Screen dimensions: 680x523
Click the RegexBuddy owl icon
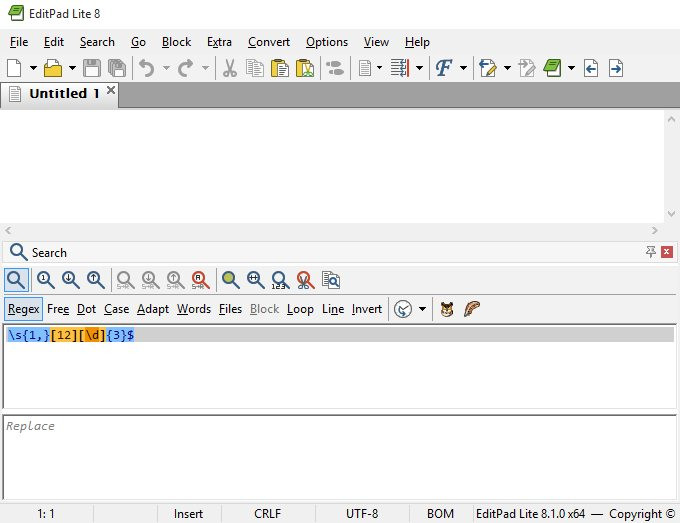click(447, 309)
